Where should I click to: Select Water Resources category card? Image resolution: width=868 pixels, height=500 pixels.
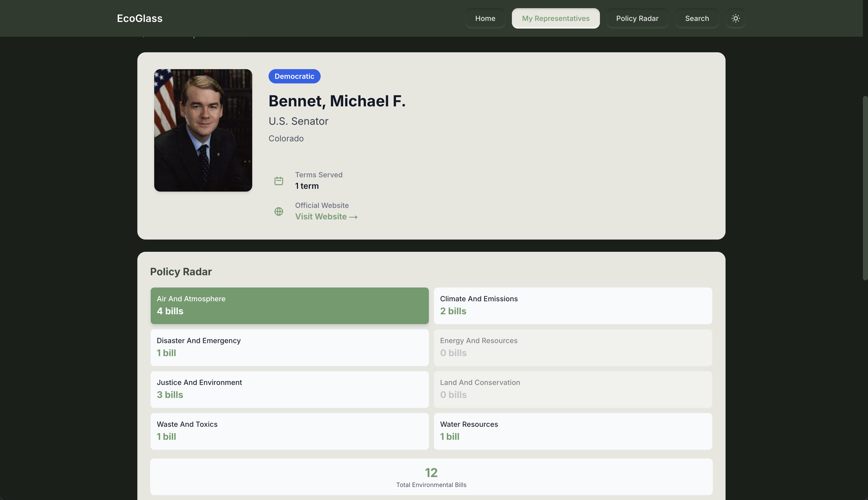[x=572, y=431]
